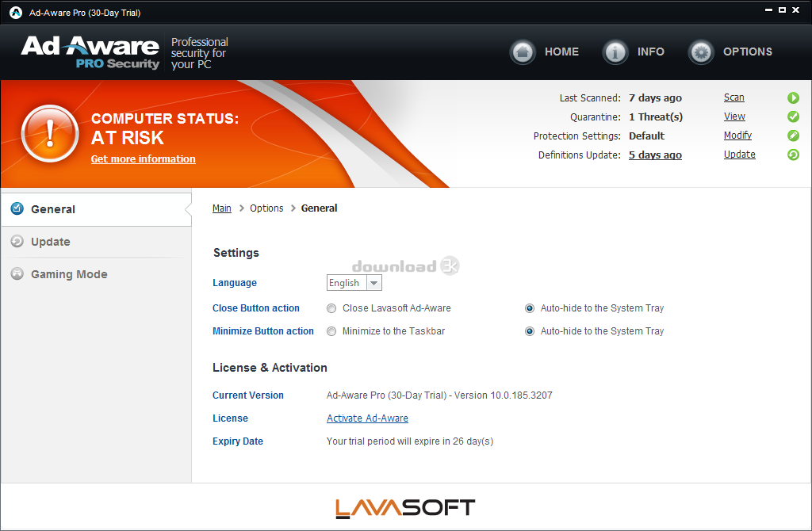Click the green pencil icon beside Modify
Image resolution: width=812 pixels, height=531 pixels.
tap(793, 136)
